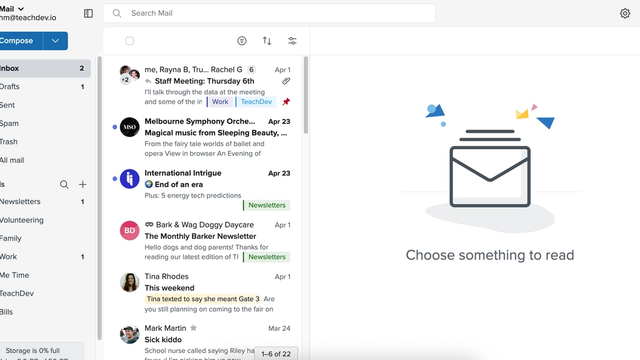Click Newsletters tag on Bark & Wag email
Image resolution: width=640 pixels, height=360 pixels.
point(267,257)
